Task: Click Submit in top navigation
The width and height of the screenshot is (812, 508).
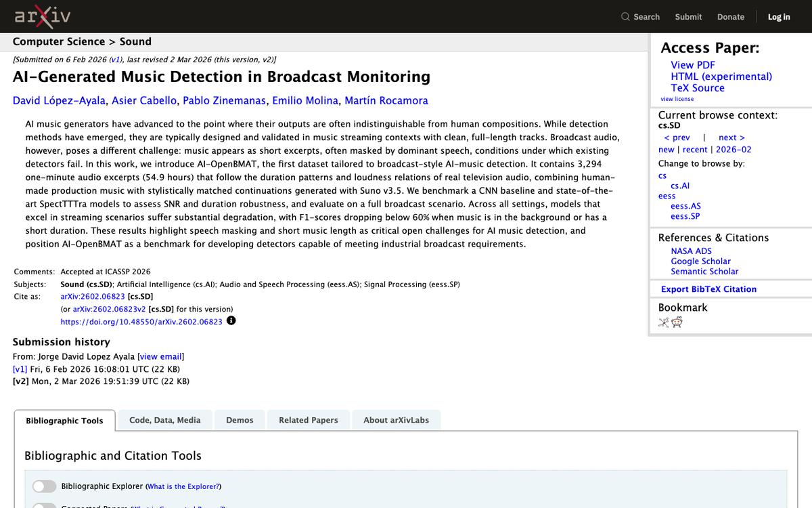Action: coord(688,17)
